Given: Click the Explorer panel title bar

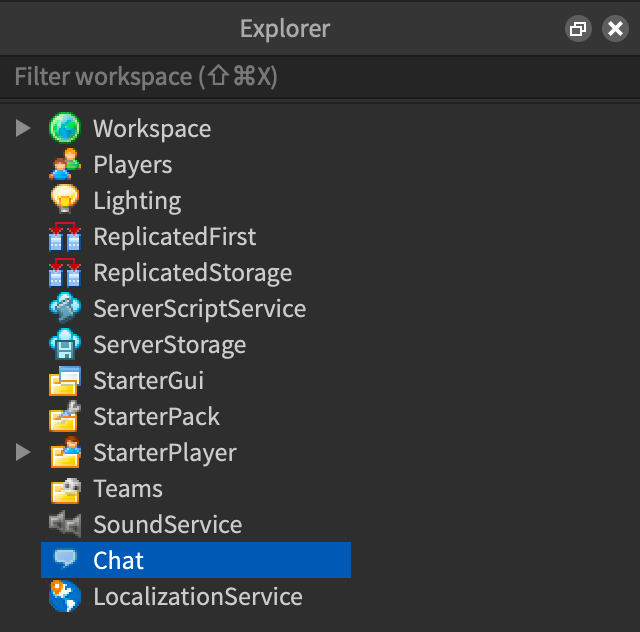Looking at the screenshot, I should pos(285,29).
